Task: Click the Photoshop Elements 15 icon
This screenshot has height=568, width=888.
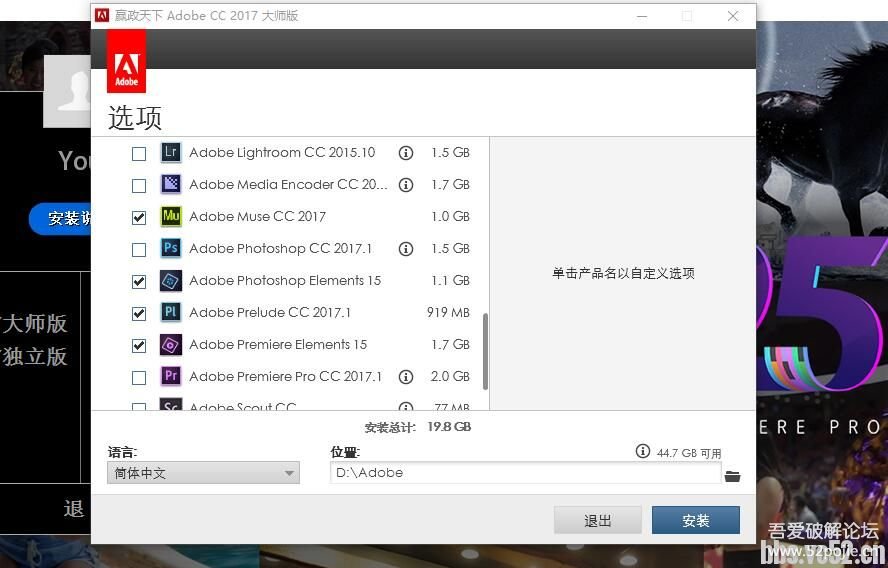Action: tap(170, 280)
